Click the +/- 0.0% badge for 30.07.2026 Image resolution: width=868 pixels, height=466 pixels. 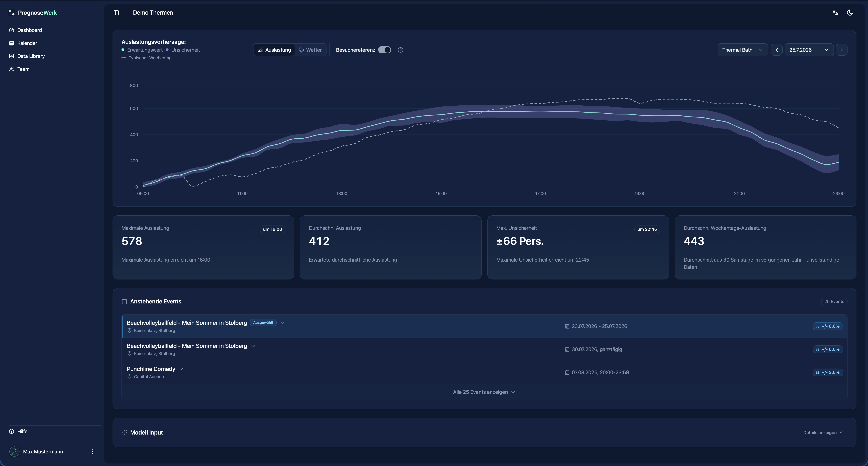(x=828, y=349)
